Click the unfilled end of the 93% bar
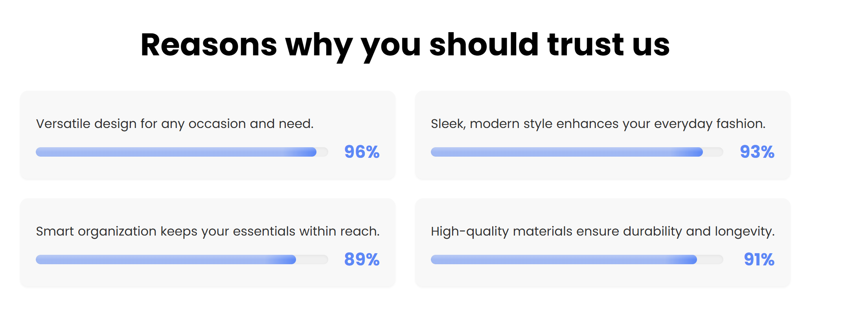 pyautogui.click(x=713, y=152)
